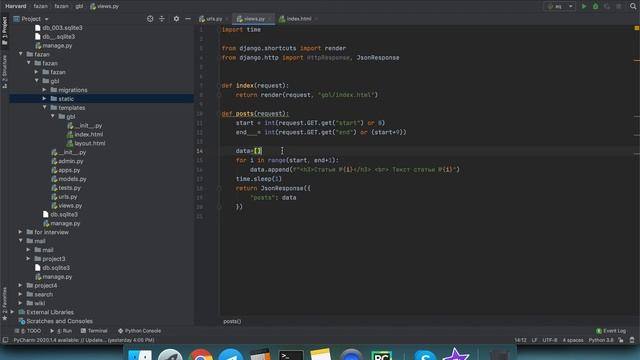
Task: Open Search Everywhere with the magnifier icon
Action: [x=633, y=6]
